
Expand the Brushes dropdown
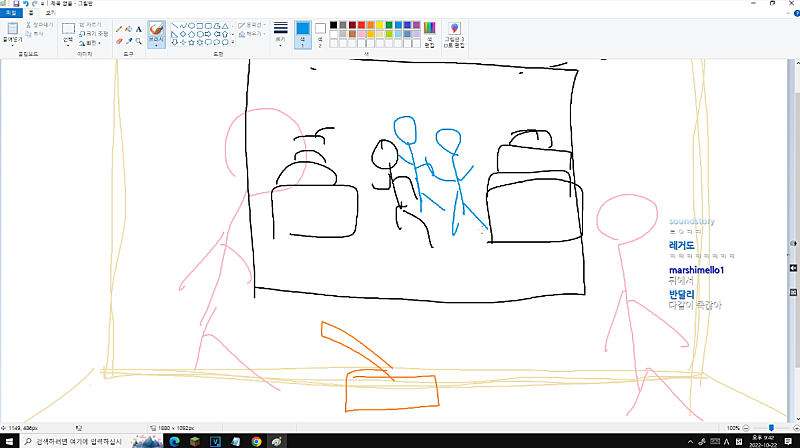coord(156,45)
